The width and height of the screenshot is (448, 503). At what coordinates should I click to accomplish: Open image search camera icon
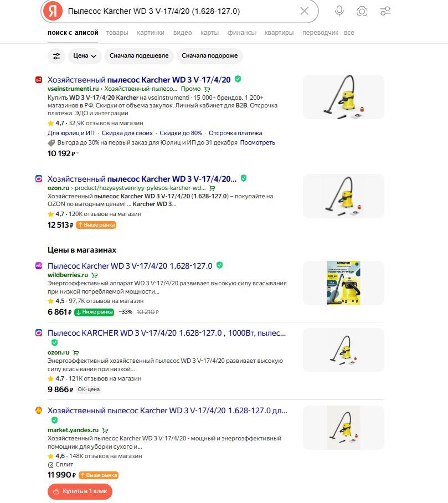362,11
